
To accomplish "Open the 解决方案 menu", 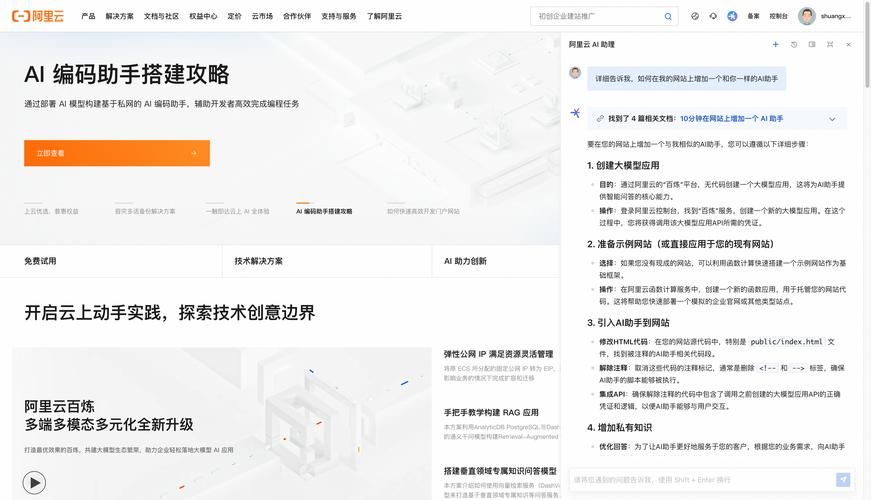I will [119, 16].
